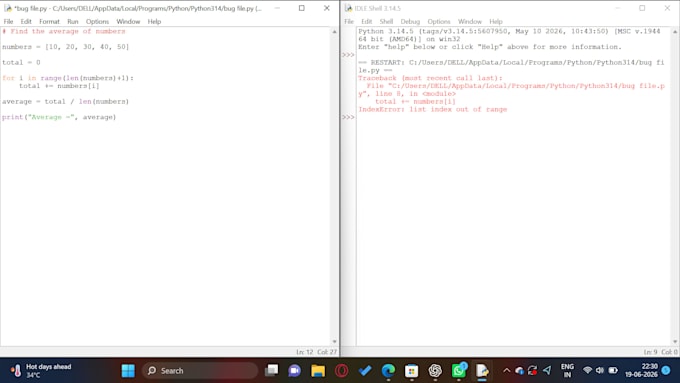Click the editor scrollbar up arrow
Image resolution: width=680 pixels, height=383 pixels.
(x=334, y=32)
